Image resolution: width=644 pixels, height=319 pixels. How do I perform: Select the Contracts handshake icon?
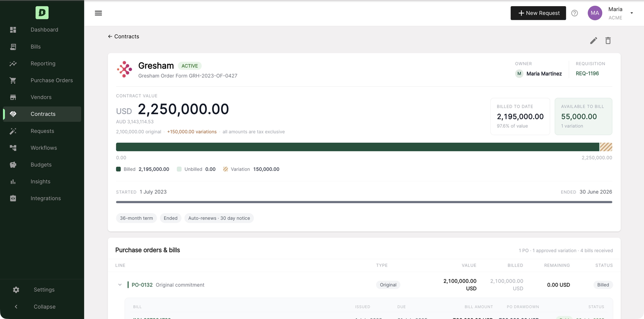(x=13, y=114)
